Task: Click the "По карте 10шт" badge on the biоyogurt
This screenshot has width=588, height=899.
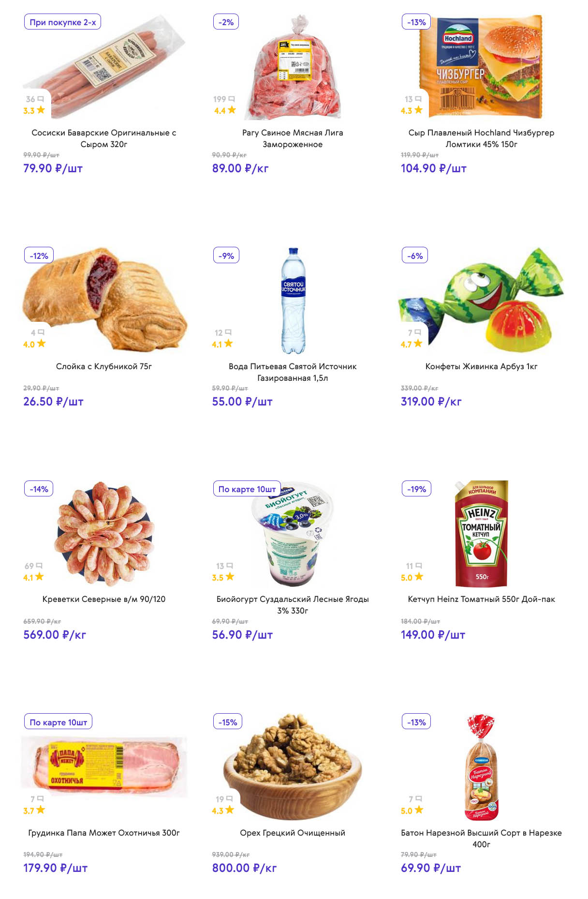Action: (x=247, y=489)
